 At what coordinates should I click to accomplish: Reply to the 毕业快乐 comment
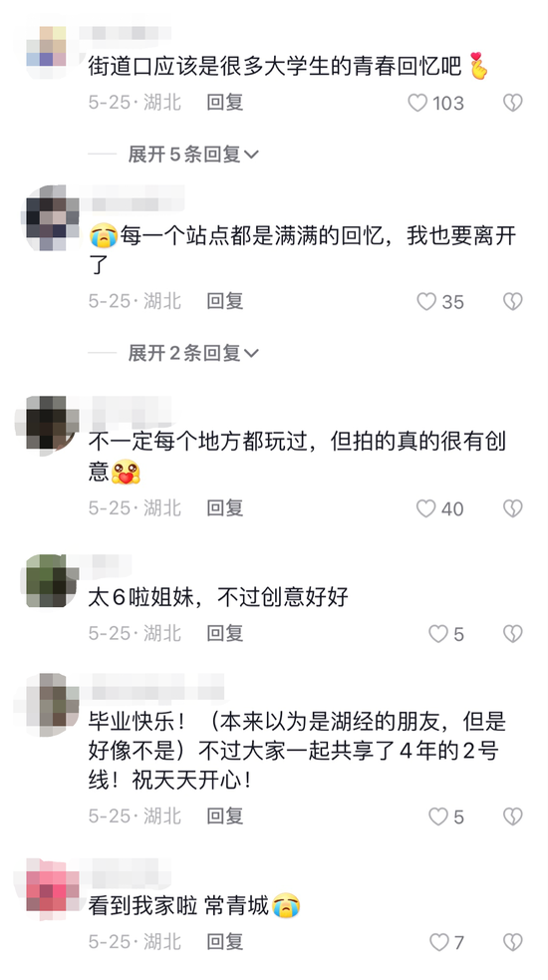[225, 817]
